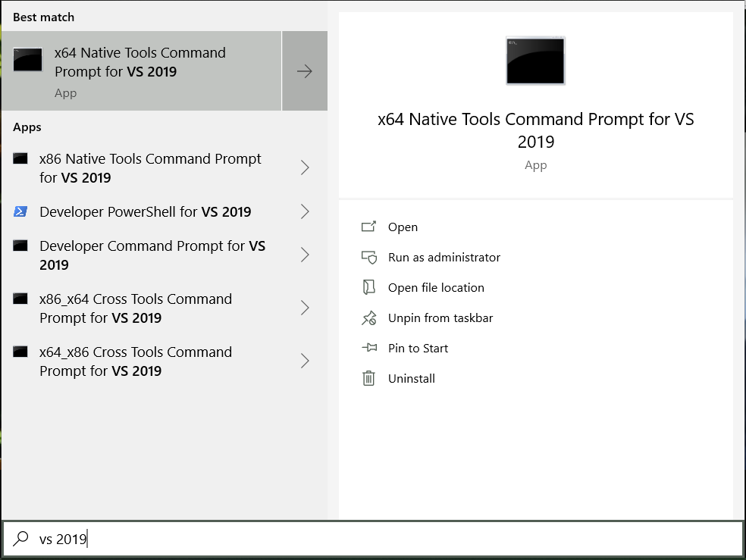Select the best match search result
This screenshot has height=560, width=746.
pyautogui.click(x=140, y=70)
